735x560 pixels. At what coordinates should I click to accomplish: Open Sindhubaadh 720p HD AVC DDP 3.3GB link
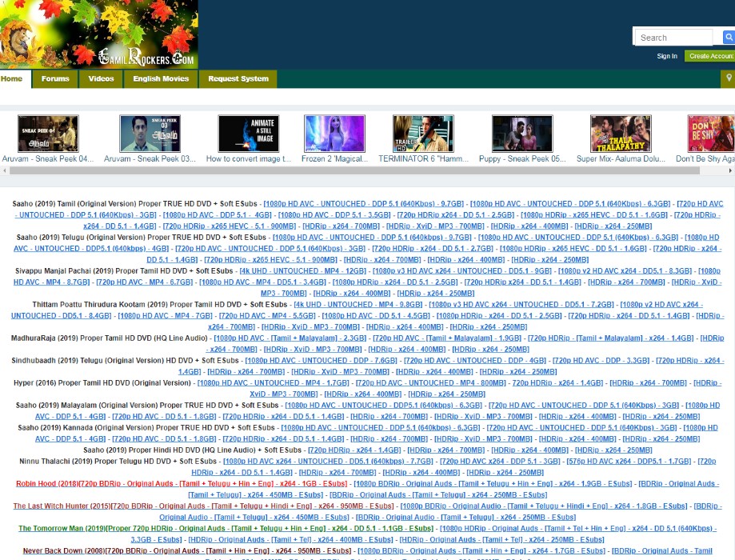pyautogui.click(x=601, y=361)
